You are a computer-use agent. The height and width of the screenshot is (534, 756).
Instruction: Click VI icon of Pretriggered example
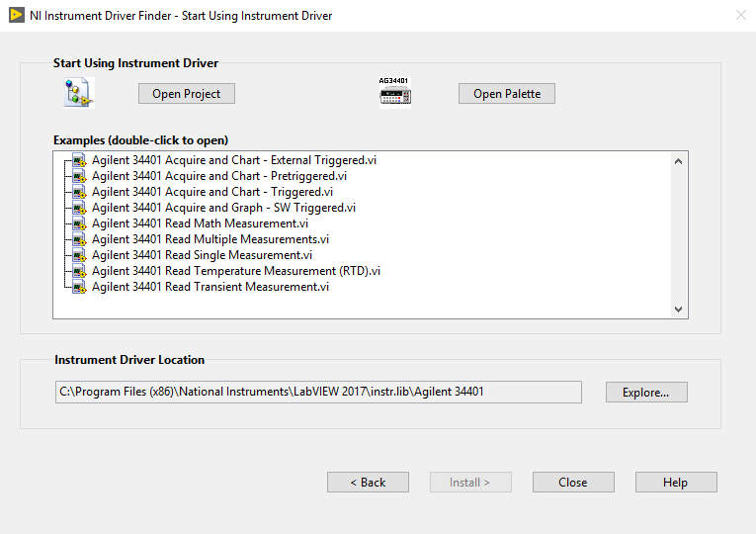pyautogui.click(x=80, y=176)
